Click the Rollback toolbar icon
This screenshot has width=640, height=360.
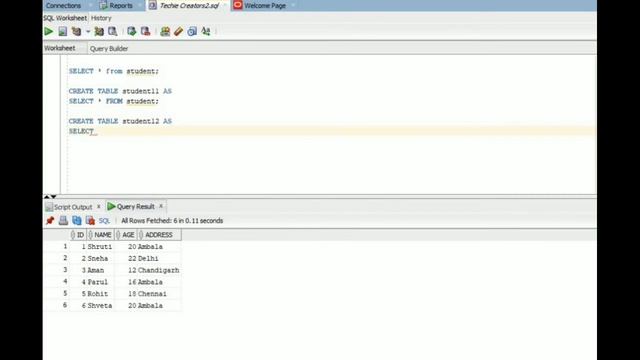coord(145,31)
